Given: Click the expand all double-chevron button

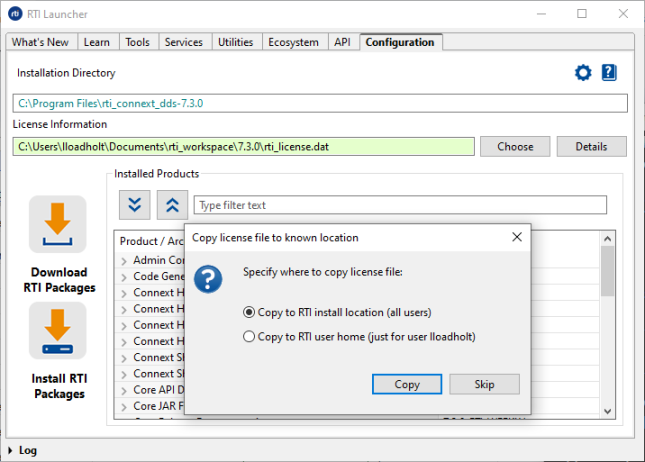Looking at the screenshot, I should [x=135, y=205].
